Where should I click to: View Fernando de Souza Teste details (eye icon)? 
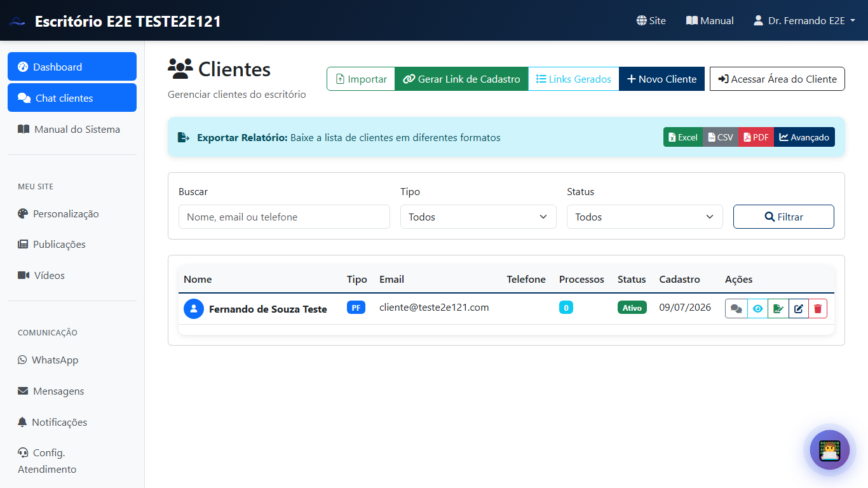click(757, 309)
